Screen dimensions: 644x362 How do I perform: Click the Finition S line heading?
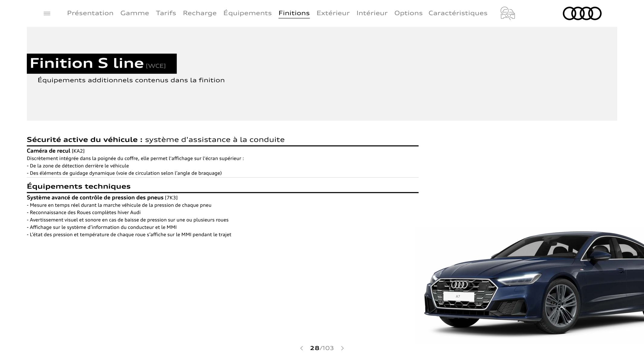coord(87,63)
